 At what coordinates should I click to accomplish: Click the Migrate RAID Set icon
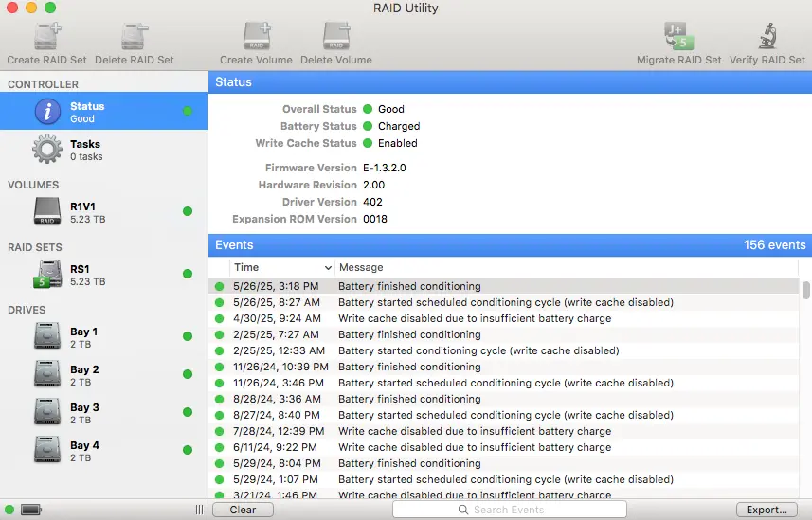678,37
